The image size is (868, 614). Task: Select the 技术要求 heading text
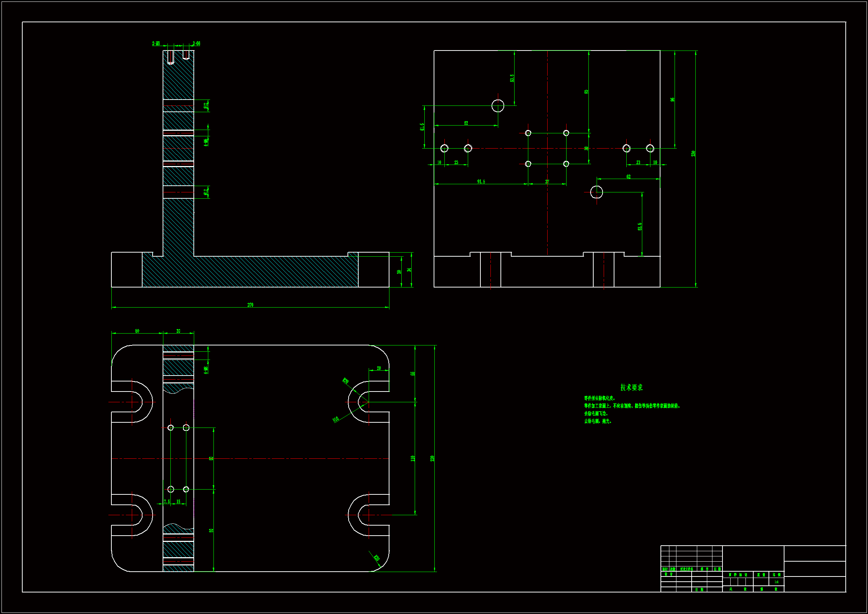[632, 387]
